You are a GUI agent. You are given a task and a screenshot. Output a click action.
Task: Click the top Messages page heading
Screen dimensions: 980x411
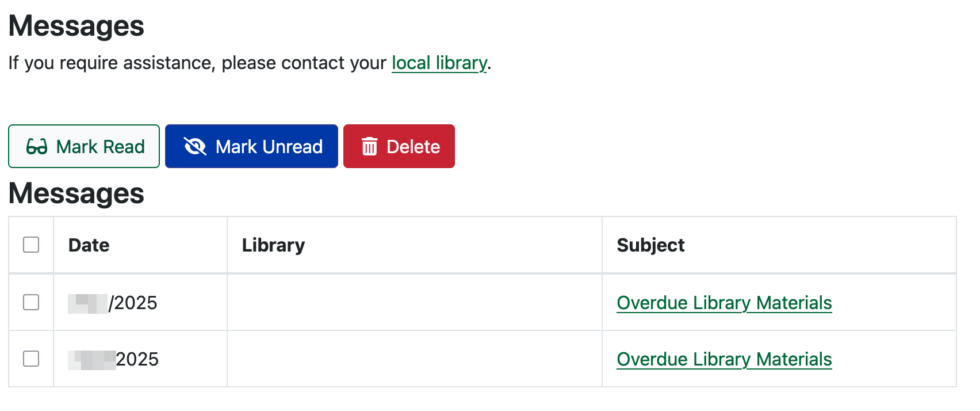[76, 26]
